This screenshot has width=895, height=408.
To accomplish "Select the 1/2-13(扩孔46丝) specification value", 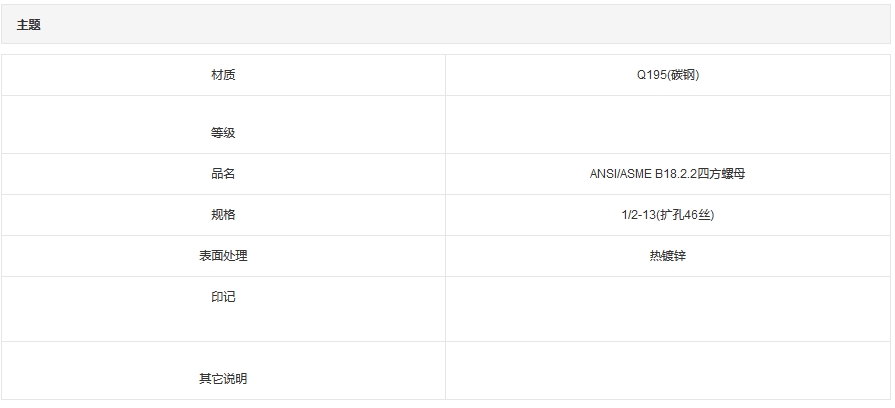I will coord(667,215).
